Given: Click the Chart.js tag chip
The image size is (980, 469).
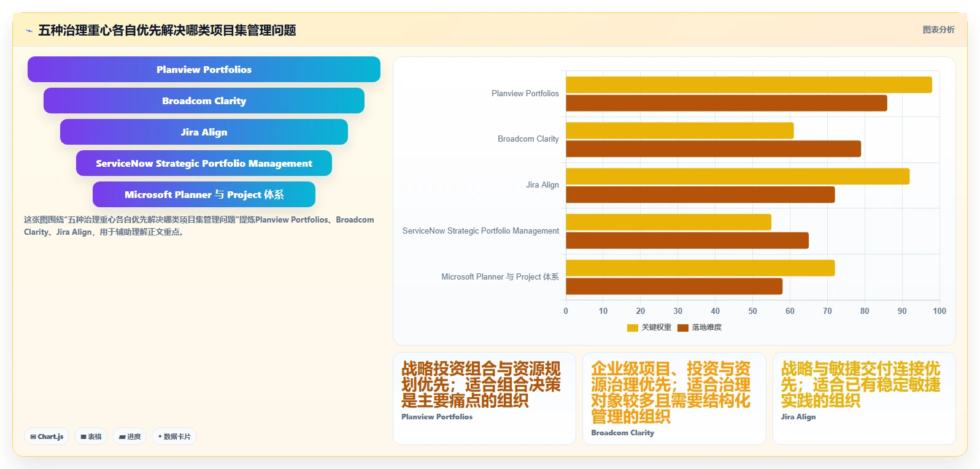Looking at the screenshot, I should tap(47, 437).
